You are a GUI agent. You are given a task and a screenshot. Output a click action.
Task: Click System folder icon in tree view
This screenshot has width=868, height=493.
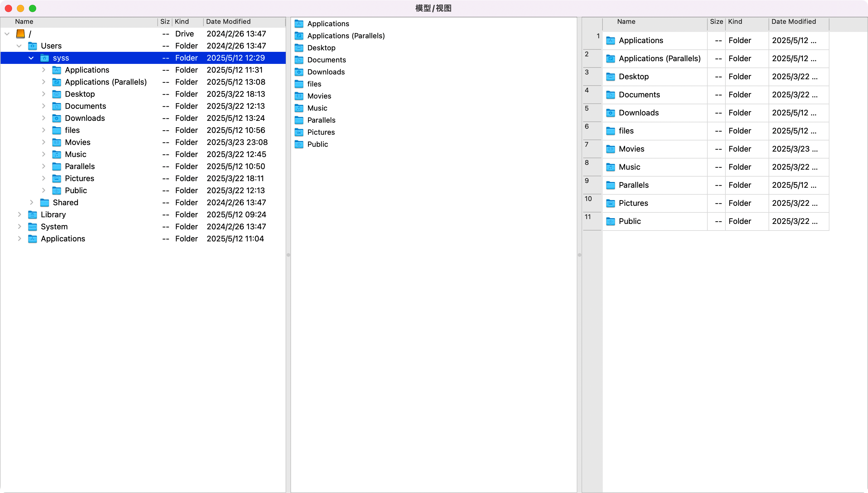tap(33, 227)
